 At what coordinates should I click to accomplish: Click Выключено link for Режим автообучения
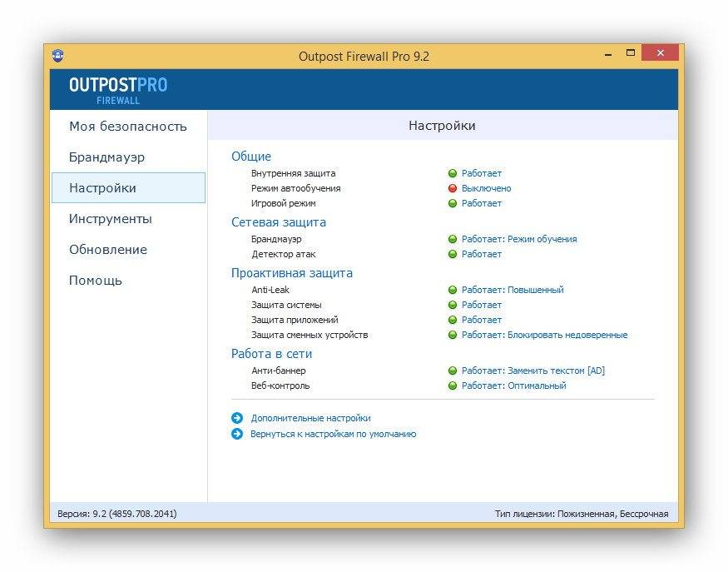pyautogui.click(x=486, y=188)
